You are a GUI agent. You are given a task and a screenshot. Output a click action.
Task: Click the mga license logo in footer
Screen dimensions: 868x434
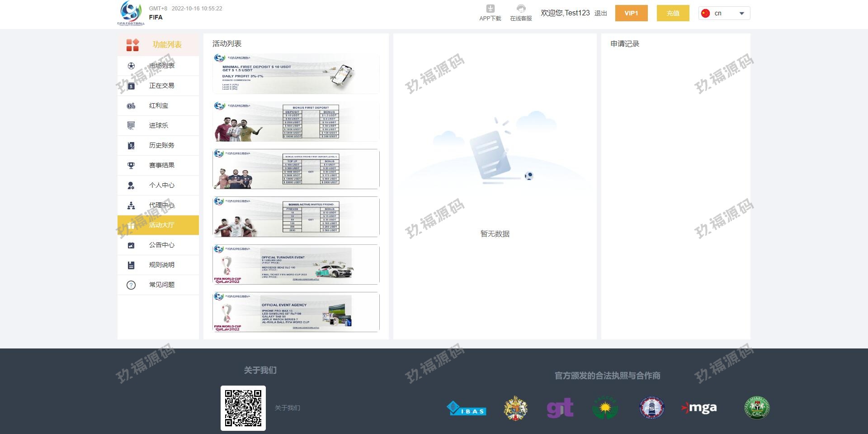699,408
